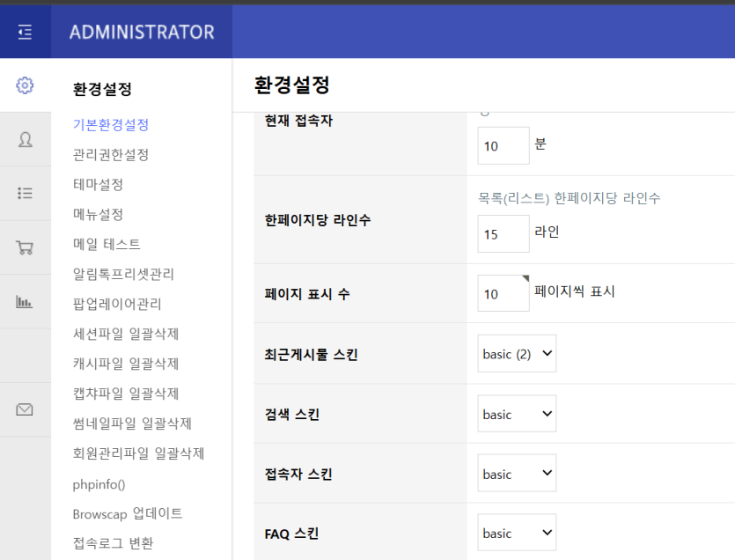Click the 목록(리스트) 한페이지당 라인수 help text
This screenshot has width=735, height=560.
(x=569, y=198)
